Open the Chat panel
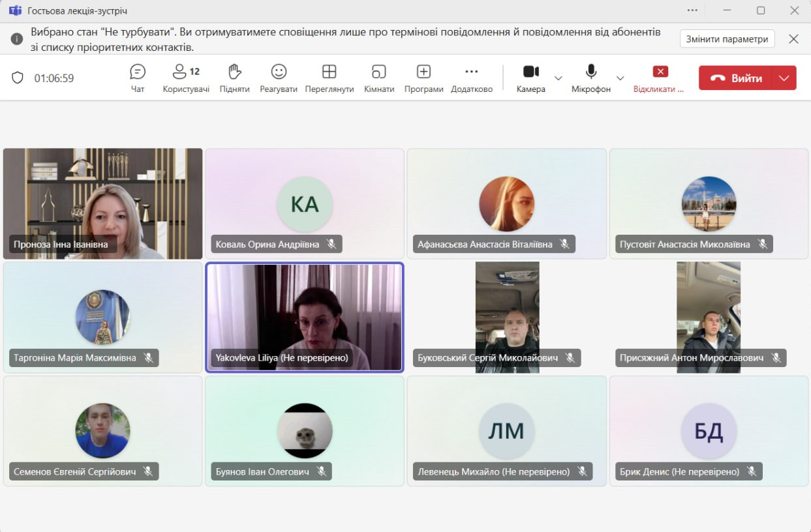The width and height of the screenshot is (811, 532). pos(138,78)
